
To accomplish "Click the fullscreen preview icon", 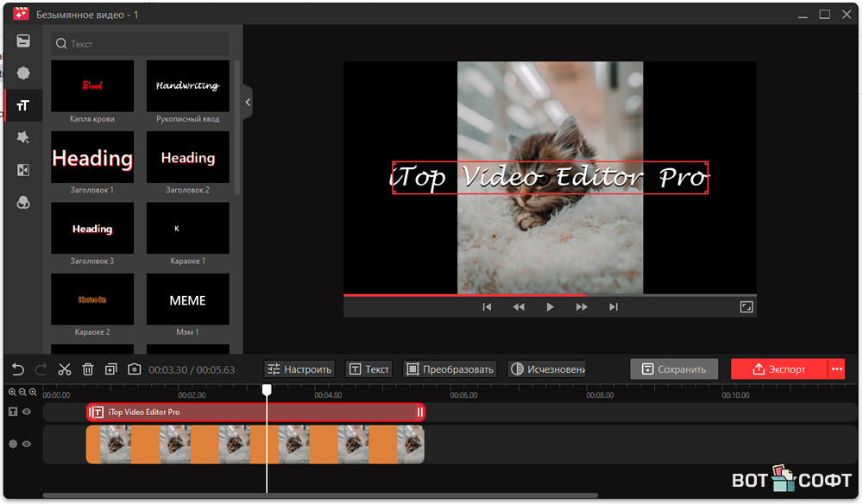I will click(x=746, y=306).
